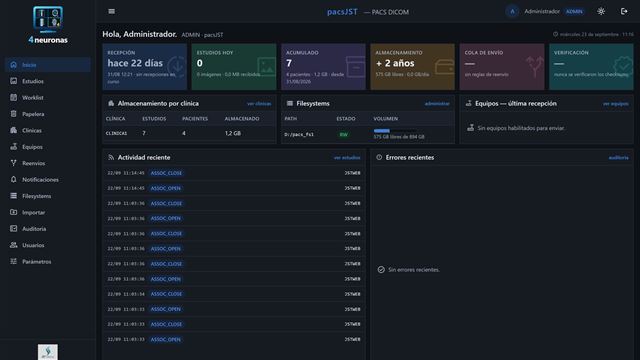Click the split arrows icon on Cola de Envío card
Screen dimensions: 640x360
(535, 67)
